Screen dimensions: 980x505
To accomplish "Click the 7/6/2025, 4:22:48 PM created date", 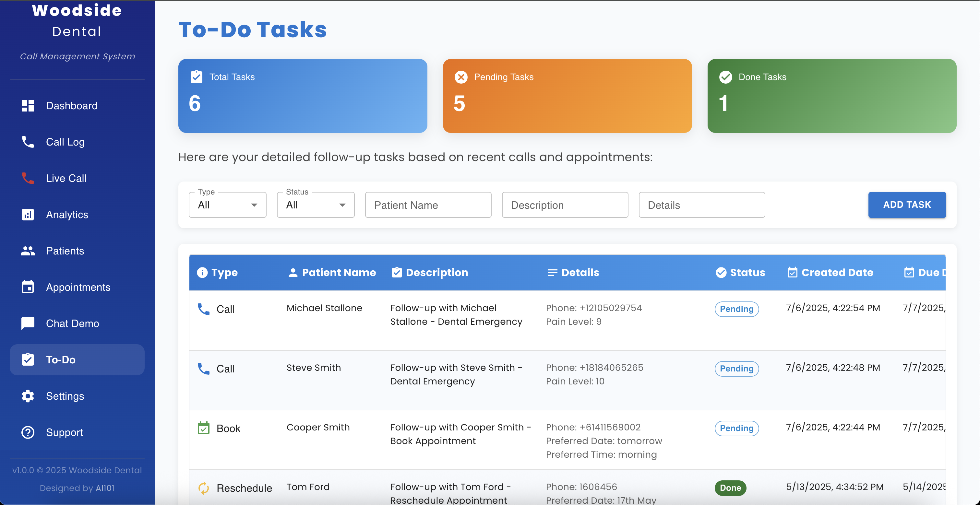I will tap(833, 368).
